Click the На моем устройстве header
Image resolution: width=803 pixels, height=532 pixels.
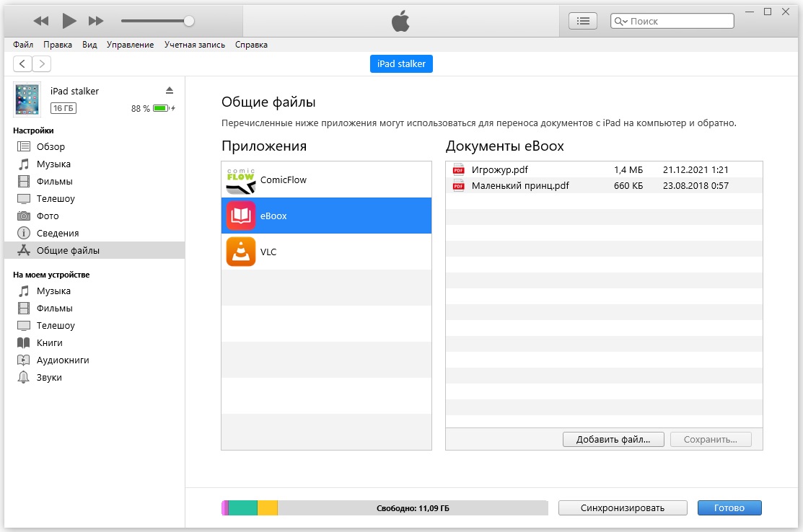pos(51,275)
